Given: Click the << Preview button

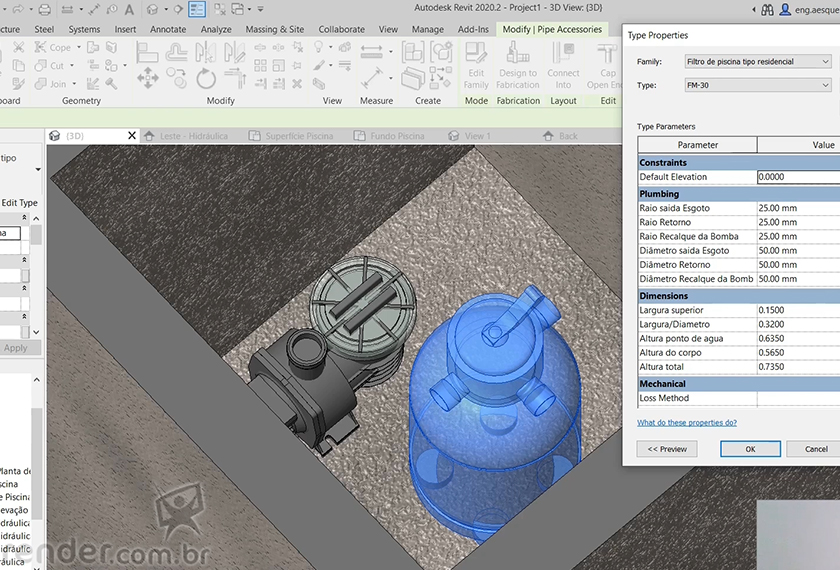Looking at the screenshot, I should point(667,449).
